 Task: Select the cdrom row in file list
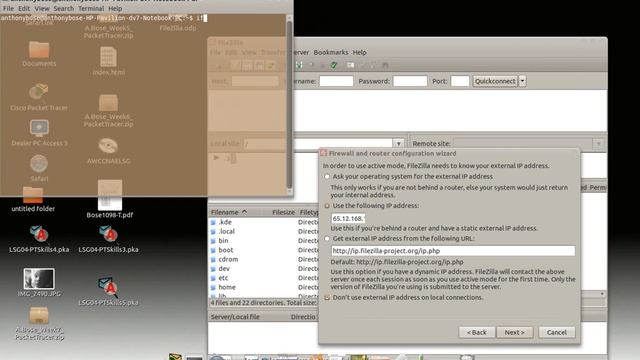(x=264, y=260)
